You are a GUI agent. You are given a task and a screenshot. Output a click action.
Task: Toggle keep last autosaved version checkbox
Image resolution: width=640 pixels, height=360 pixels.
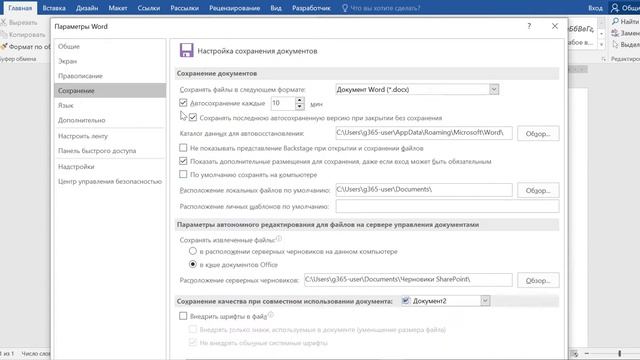coord(193,118)
